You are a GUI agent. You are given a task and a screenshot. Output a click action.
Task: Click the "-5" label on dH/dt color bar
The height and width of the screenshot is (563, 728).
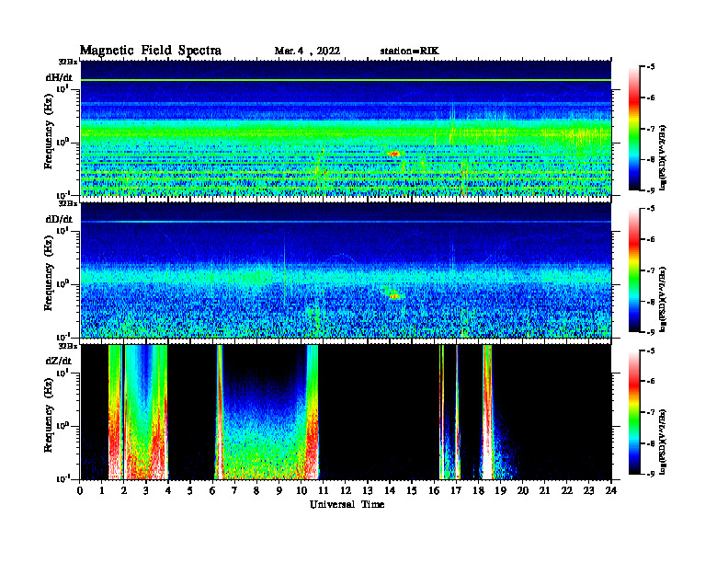651,67
